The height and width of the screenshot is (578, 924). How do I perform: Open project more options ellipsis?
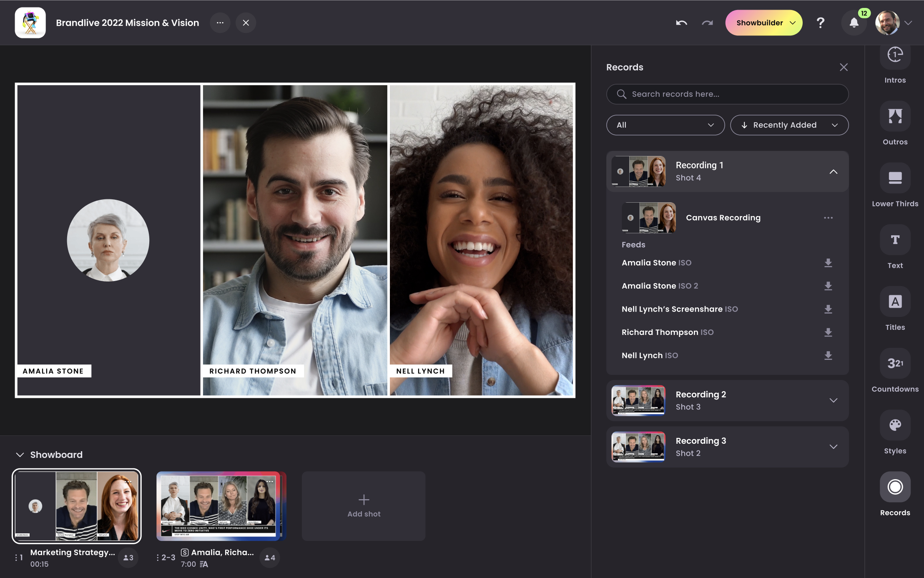click(220, 23)
